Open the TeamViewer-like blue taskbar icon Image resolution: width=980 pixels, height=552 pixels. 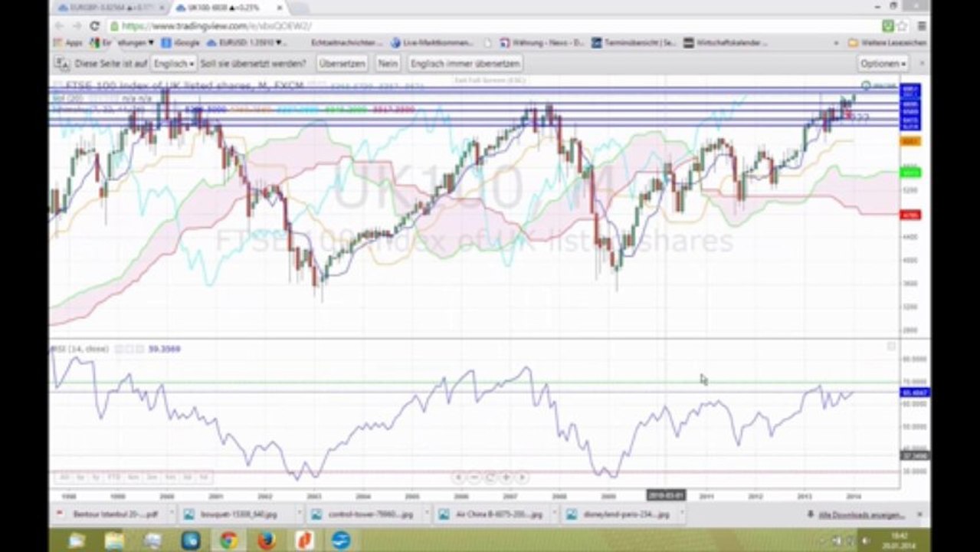tap(342, 540)
